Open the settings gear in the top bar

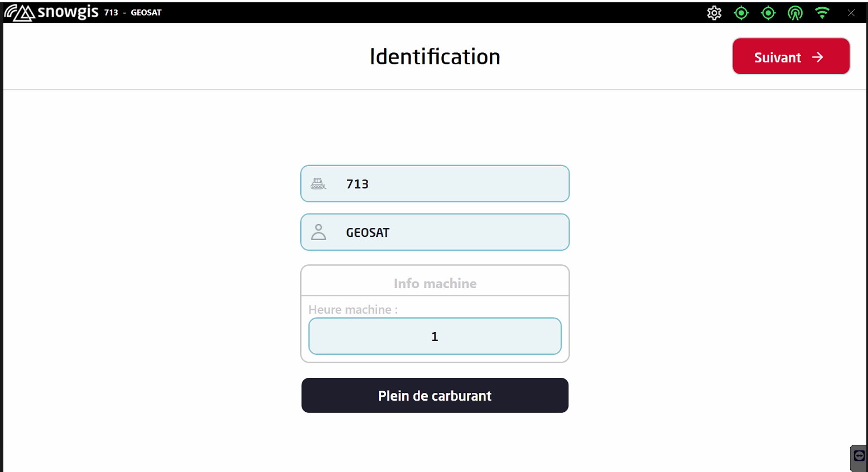tap(714, 13)
